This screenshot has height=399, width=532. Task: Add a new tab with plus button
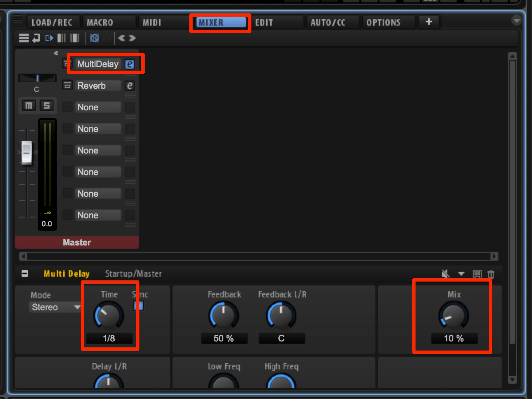pyautogui.click(x=429, y=22)
